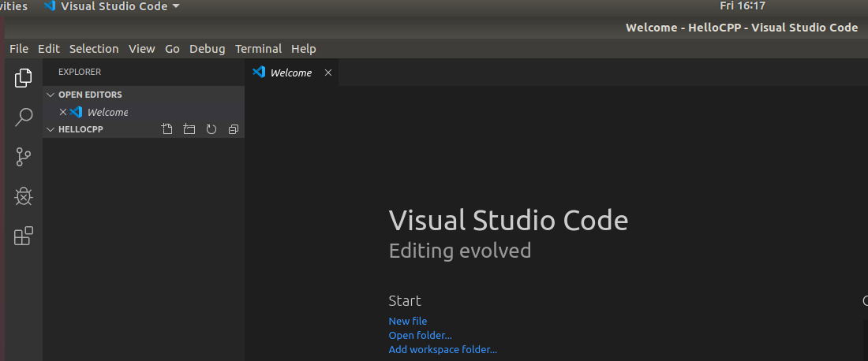Refresh the HELLOCPP explorer tree

(211, 129)
